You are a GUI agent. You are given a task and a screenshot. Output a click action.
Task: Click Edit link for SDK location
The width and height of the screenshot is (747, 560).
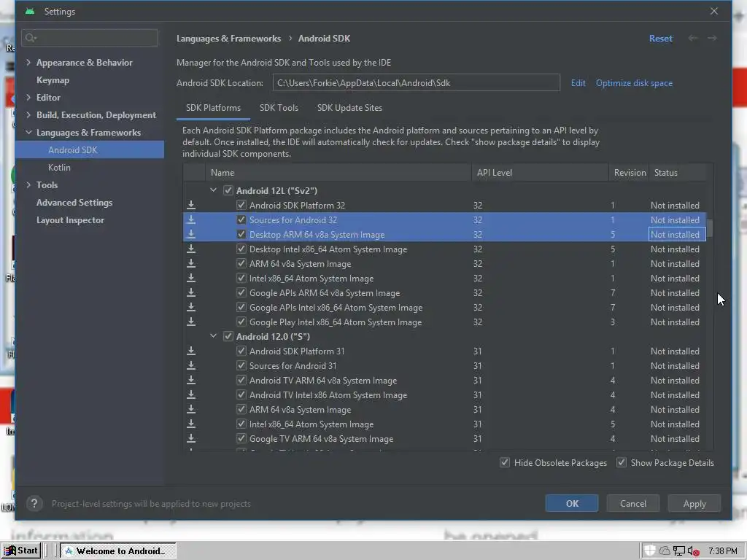[x=578, y=83]
